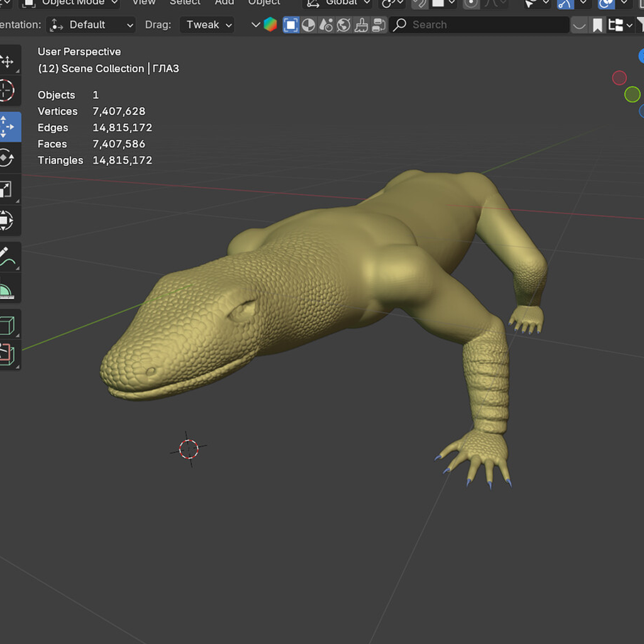Screen dimensions: 644x644
Task: Click the User Perspective label
Action: click(79, 52)
